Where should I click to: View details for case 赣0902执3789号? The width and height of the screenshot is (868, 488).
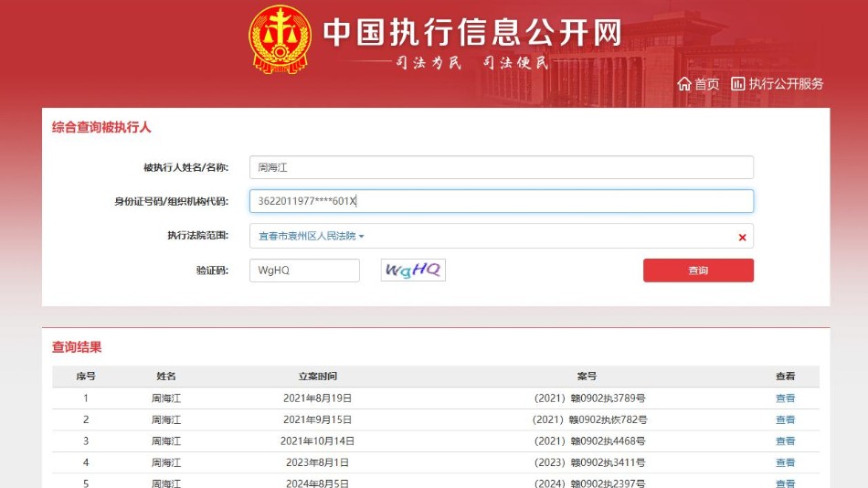785,398
